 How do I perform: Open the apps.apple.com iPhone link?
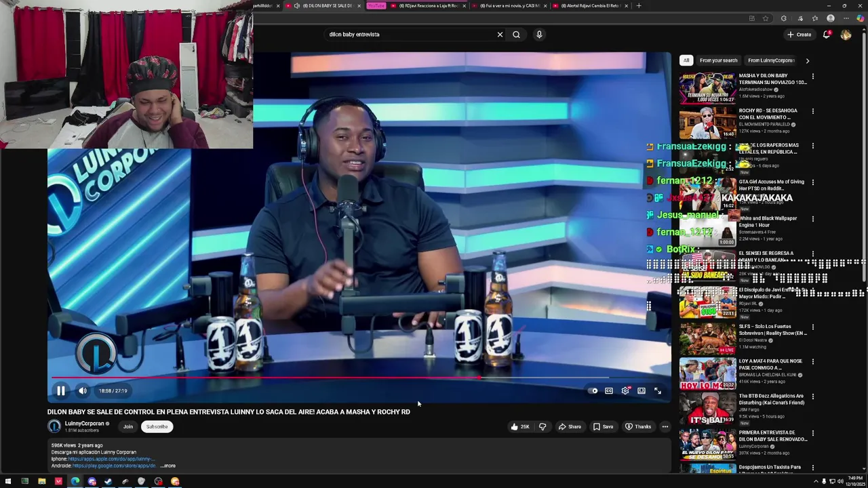[111, 459]
